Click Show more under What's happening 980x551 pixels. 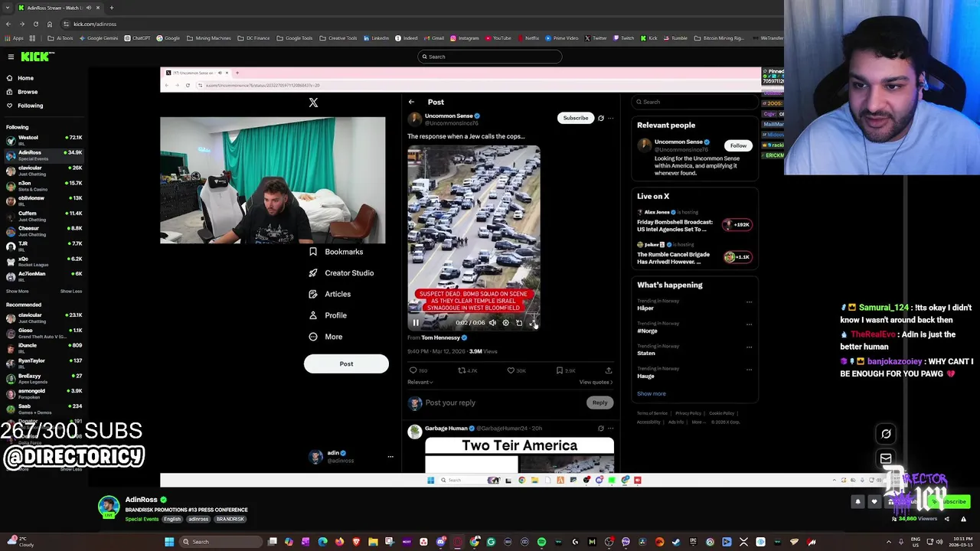(652, 393)
